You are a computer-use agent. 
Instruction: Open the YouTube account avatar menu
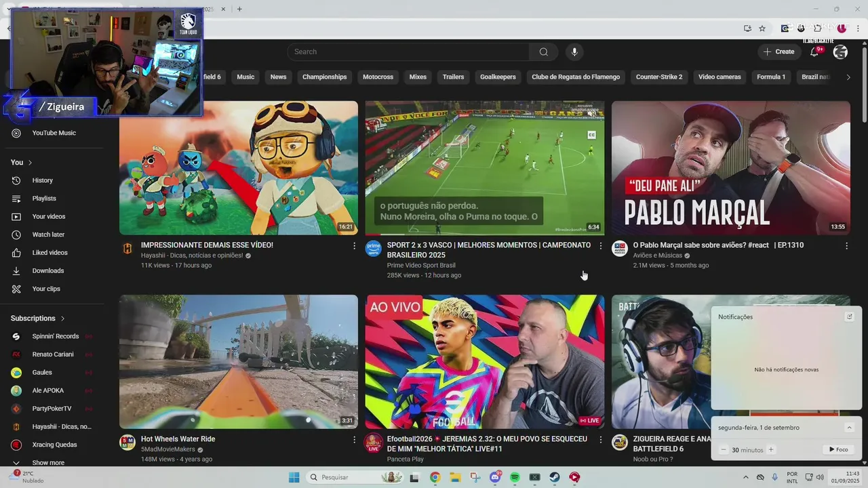pyautogui.click(x=840, y=52)
